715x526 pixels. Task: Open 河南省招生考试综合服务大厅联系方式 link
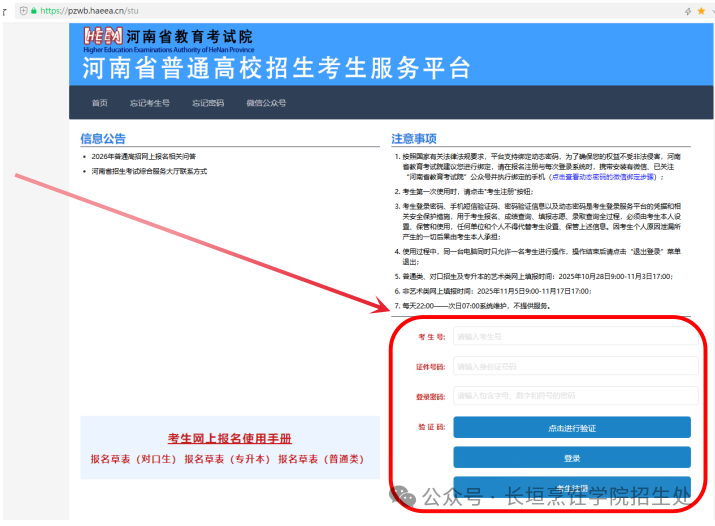pos(149,172)
